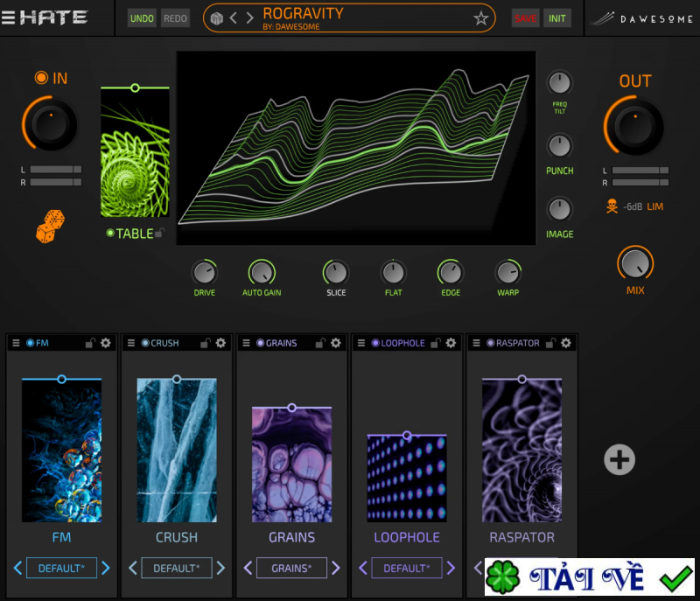Image resolution: width=700 pixels, height=601 pixels.
Task: Open the FM module settings gear
Action: point(107,342)
